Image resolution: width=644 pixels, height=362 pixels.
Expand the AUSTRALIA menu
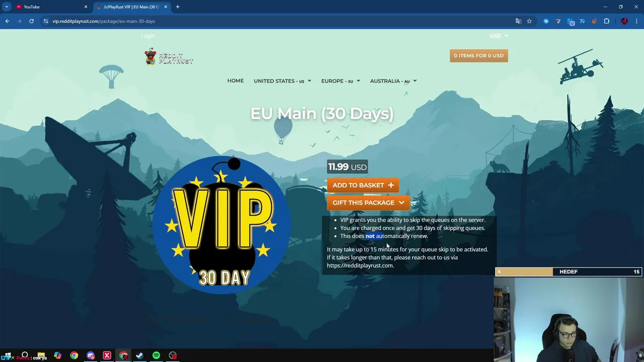(x=393, y=81)
